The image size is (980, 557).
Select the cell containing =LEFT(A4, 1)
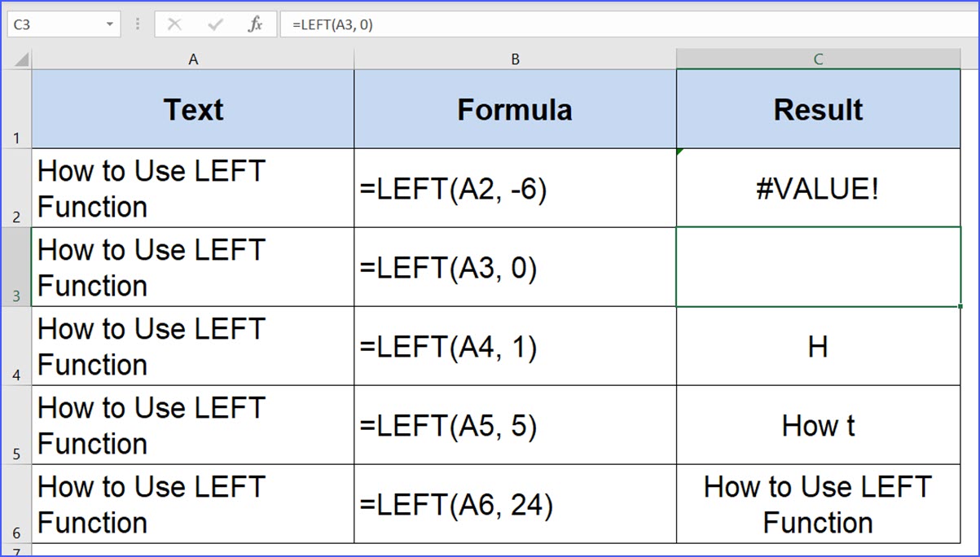pos(515,346)
